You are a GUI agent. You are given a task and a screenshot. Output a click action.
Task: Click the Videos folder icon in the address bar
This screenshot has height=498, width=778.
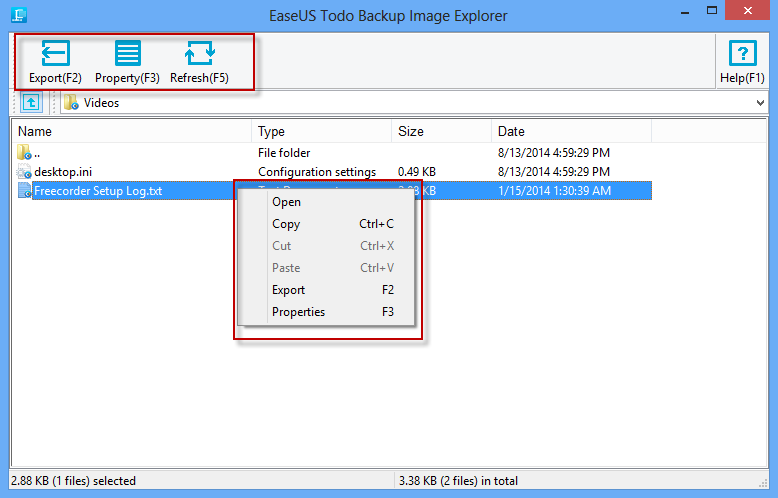(x=71, y=103)
